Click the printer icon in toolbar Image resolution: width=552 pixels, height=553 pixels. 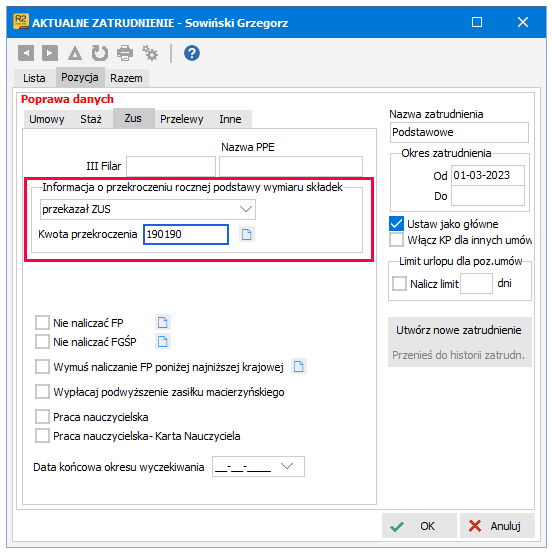click(125, 53)
